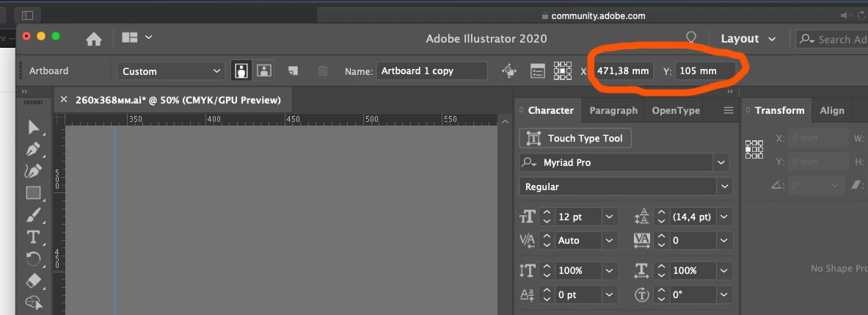The width and height of the screenshot is (868, 315).
Task: Delete the artboard with trash icon
Action: [323, 71]
